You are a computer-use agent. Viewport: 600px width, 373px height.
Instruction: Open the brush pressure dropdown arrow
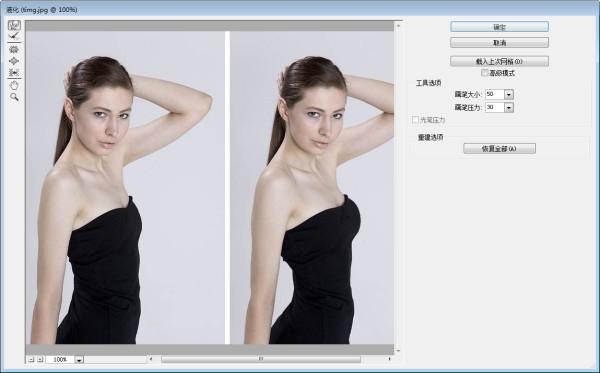(x=509, y=108)
